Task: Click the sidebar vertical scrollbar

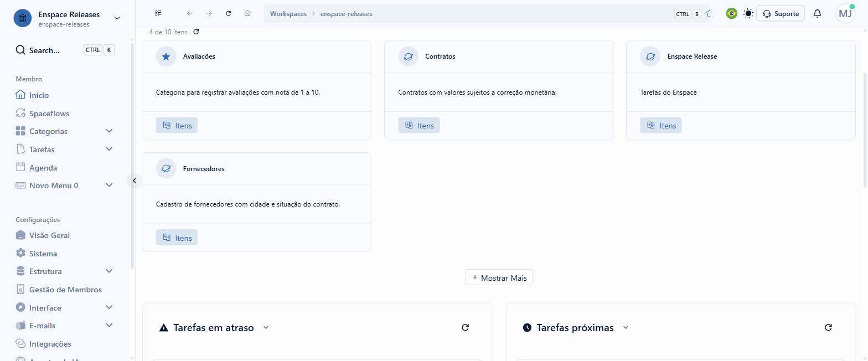Action: click(x=132, y=156)
